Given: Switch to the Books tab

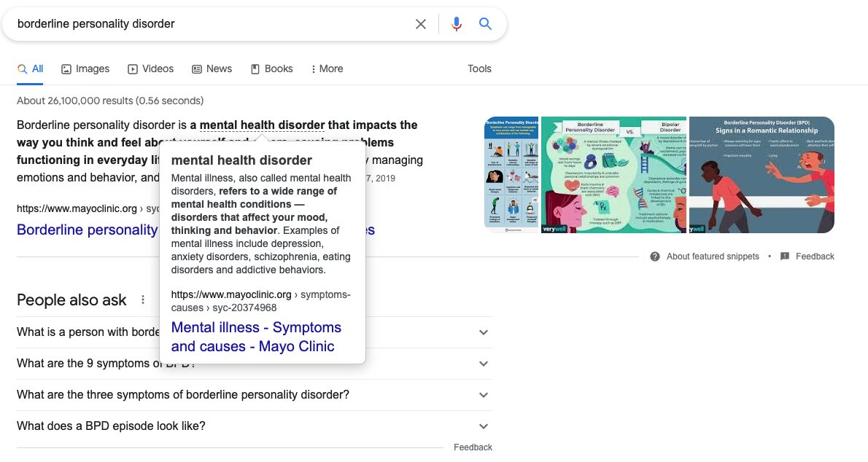Looking at the screenshot, I should [x=271, y=68].
